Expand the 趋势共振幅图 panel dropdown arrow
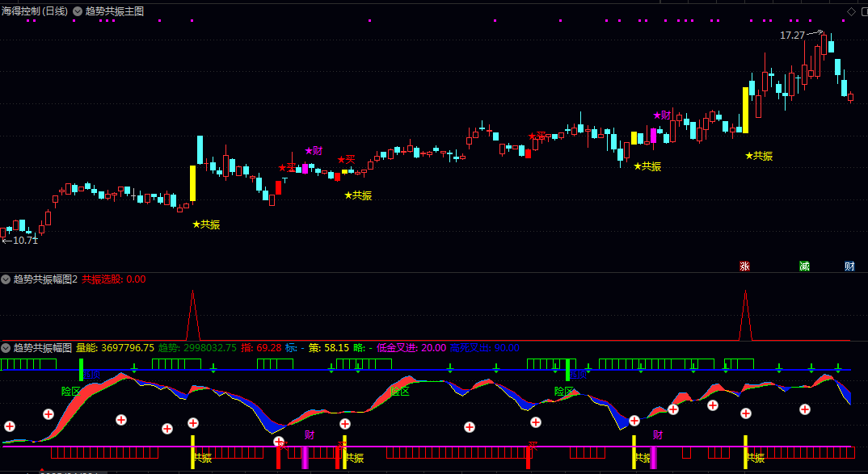Viewport: 868px width, 474px height. coord(6,348)
